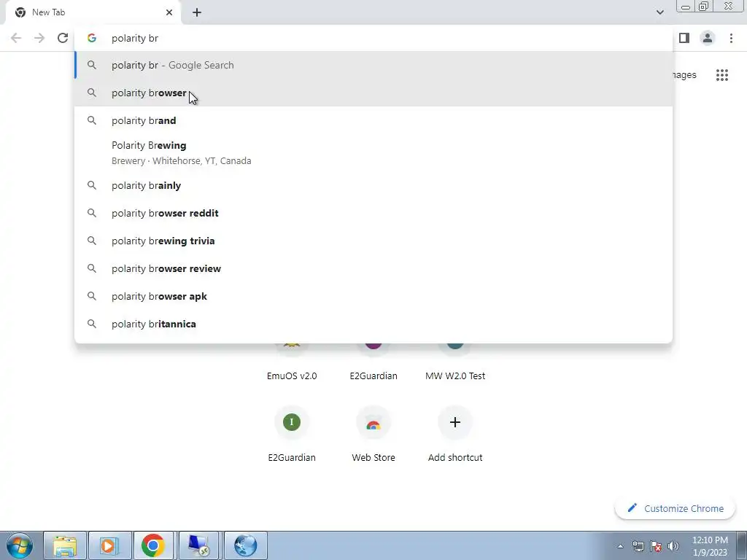Select the Polarity Brewing brewery suggestion
The width and height of the screenshot is (747, 560).
373,153
